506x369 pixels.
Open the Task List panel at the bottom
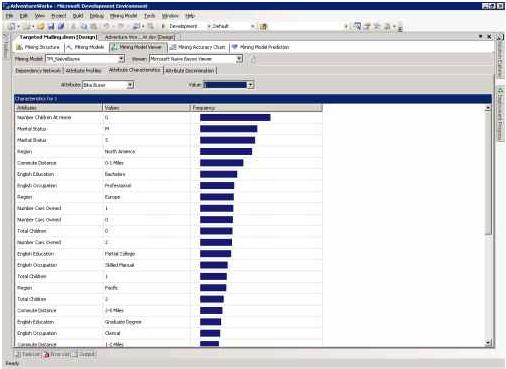click(x=28, y=354)
